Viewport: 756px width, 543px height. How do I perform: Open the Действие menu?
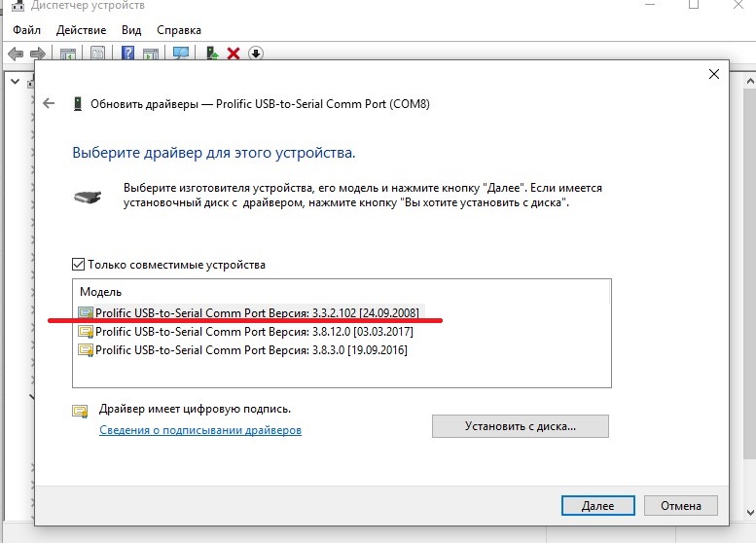(x=81, y=30)
